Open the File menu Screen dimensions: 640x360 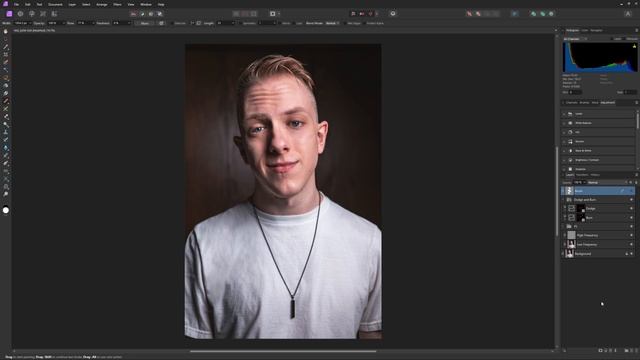16,4
